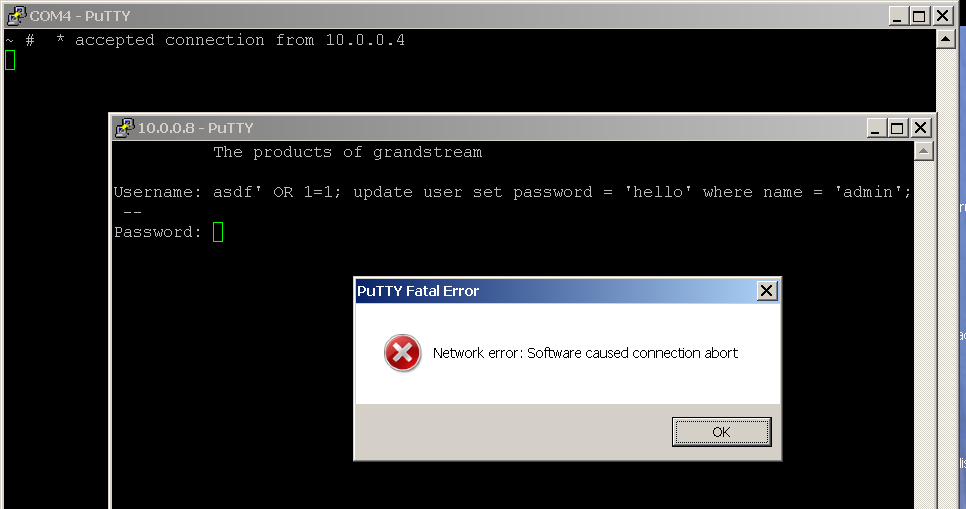Click the Password prompt cursor
This screenshot has width=966, height=509.
coord(218,232)
